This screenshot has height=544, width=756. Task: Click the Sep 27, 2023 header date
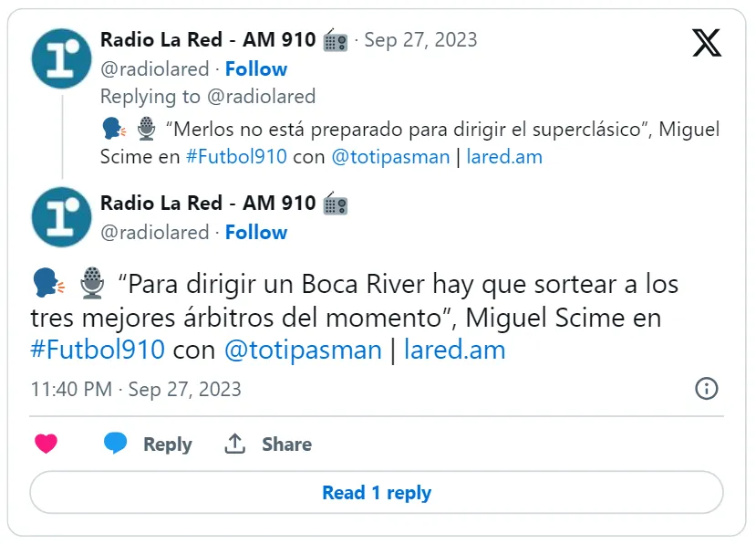(420, 40)
